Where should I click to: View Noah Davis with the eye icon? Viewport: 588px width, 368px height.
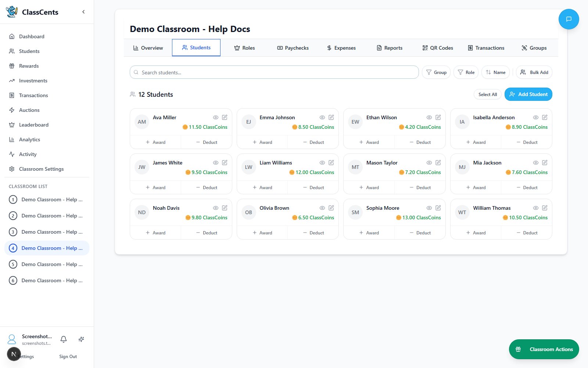(x=216, y=208)
